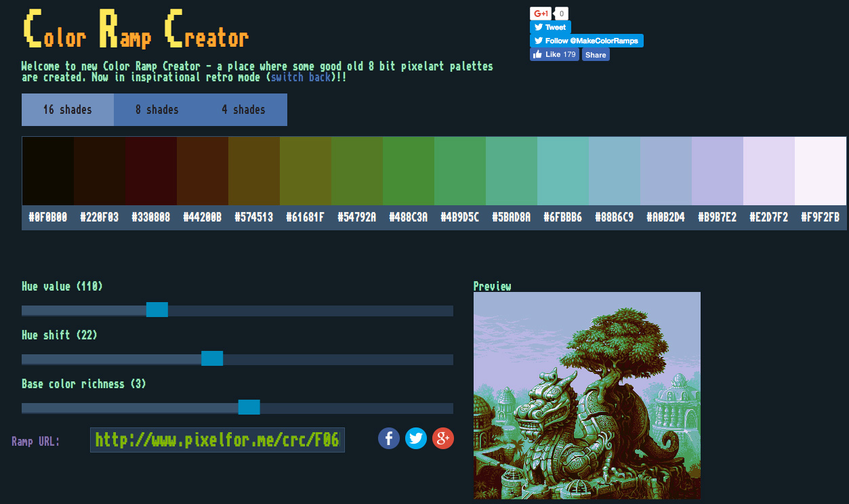Open the switch back link
The width and height of the screenshot is (849, 504).
pos(301,77)
